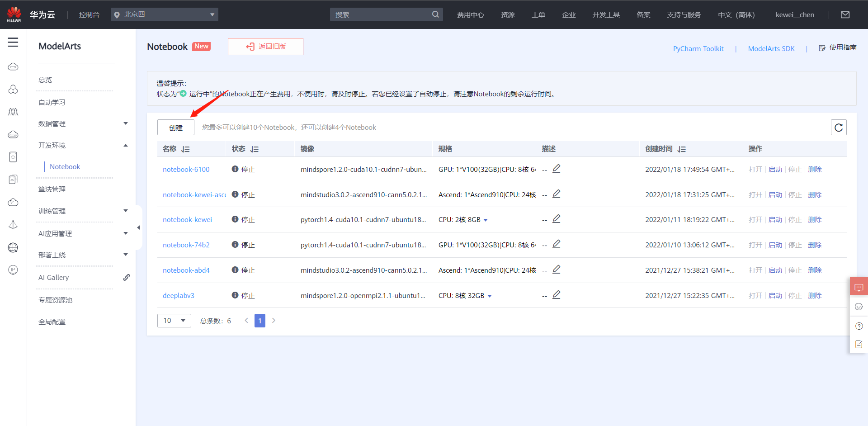The height and width of the screenshot is (426, 868).
Task: Open the 工单 top nav item
Action: (x=538, y=15)
